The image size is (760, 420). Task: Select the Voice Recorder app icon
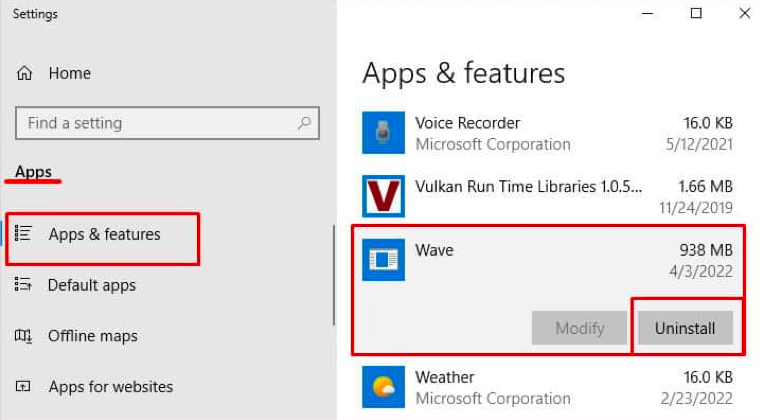point(383,133)
